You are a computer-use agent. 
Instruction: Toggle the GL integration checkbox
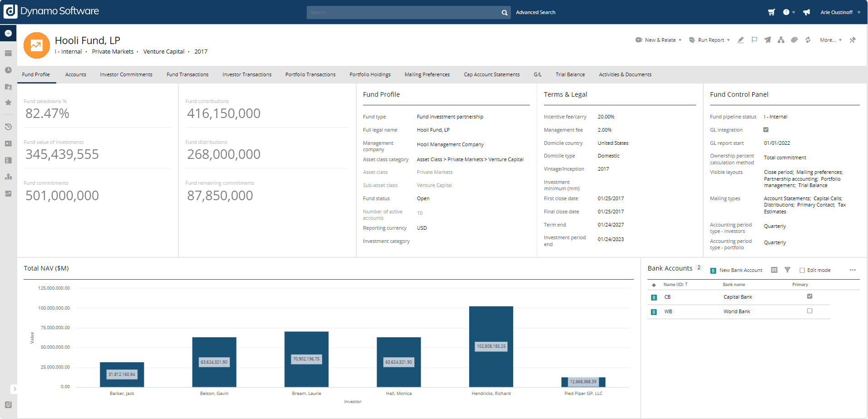click(766, 130)
